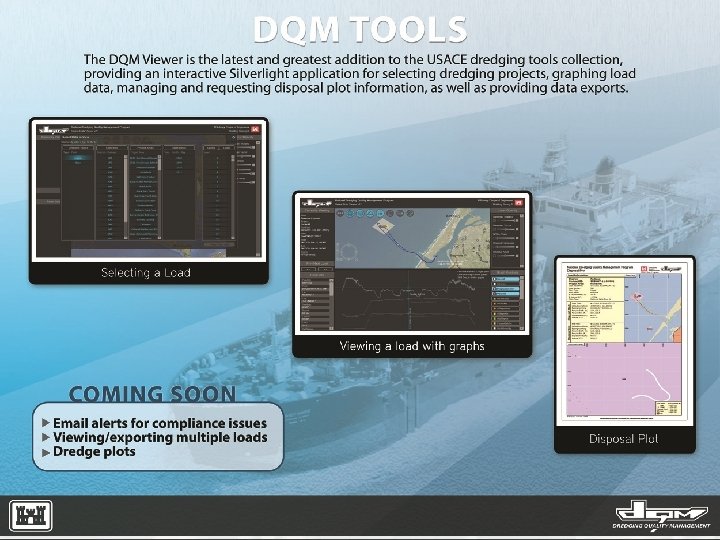This screenshot has width=720, height=540.
Task: Select the "Disposal Plot" caption
Action: (624, 439)
